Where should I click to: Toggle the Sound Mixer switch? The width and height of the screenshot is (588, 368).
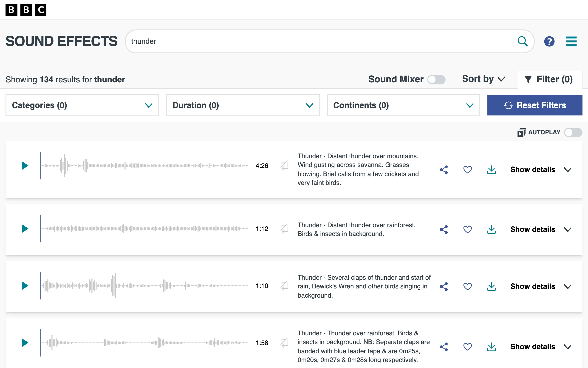pos(436,80)
